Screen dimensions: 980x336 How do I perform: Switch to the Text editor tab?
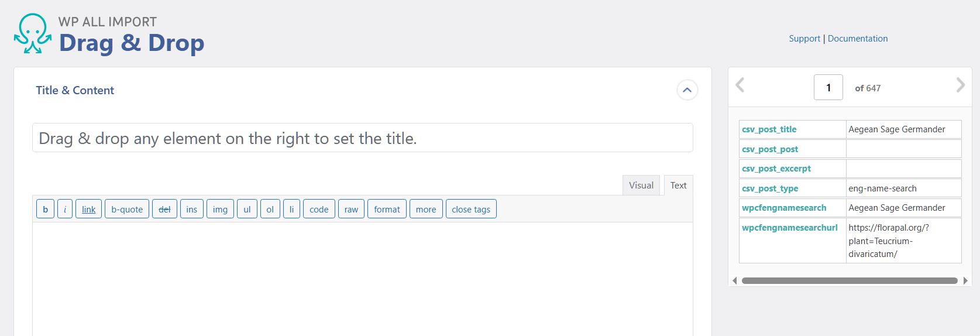679,185
